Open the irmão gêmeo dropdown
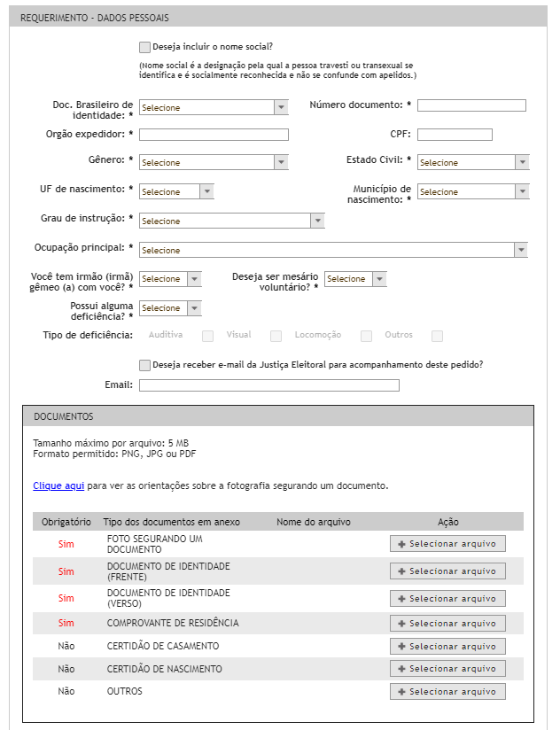This screenshot has width=560, height=730. (x=170, y=279)
